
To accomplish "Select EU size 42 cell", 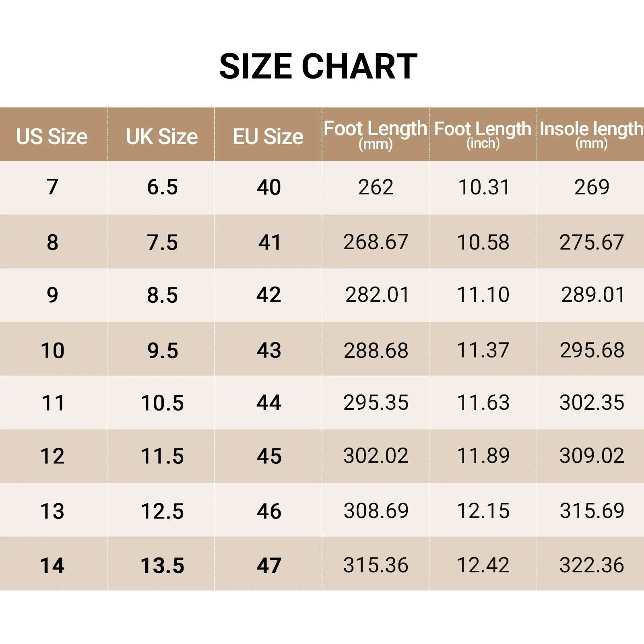I will coord(269,295).
